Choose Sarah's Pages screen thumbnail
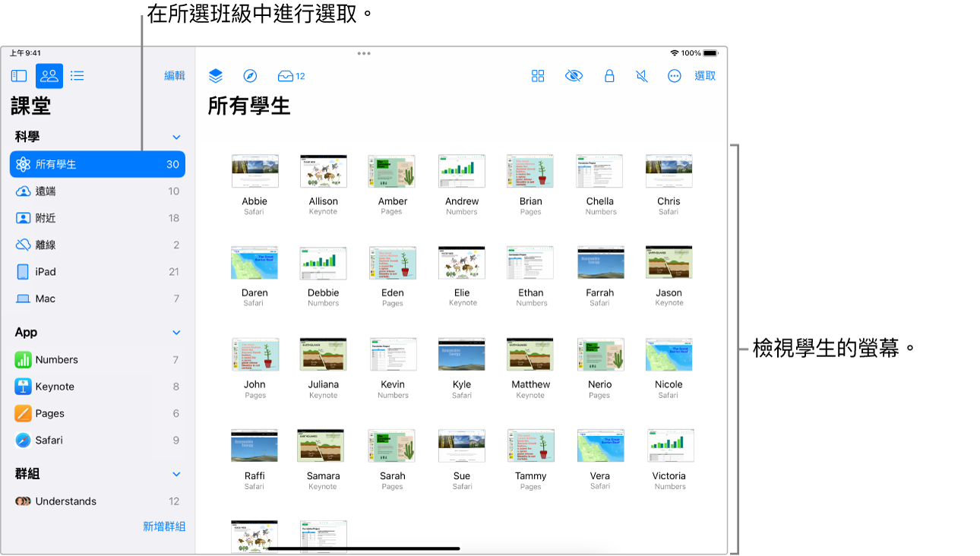 click(392, 446)
